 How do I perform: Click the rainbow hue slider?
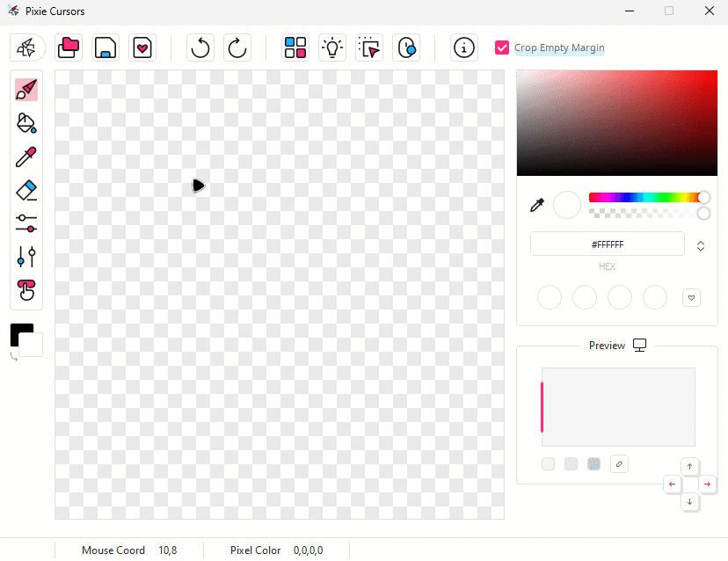(648, 197)
